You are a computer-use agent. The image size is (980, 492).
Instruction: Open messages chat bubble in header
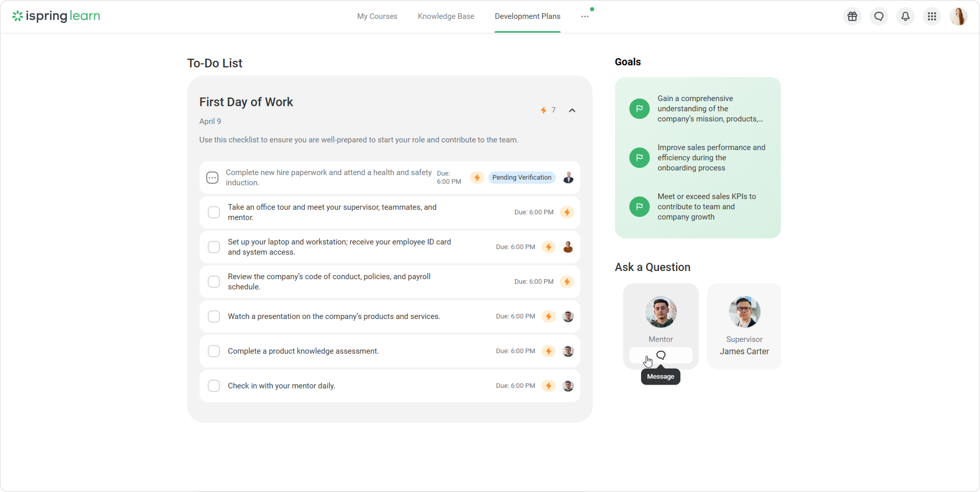point(879,16)
